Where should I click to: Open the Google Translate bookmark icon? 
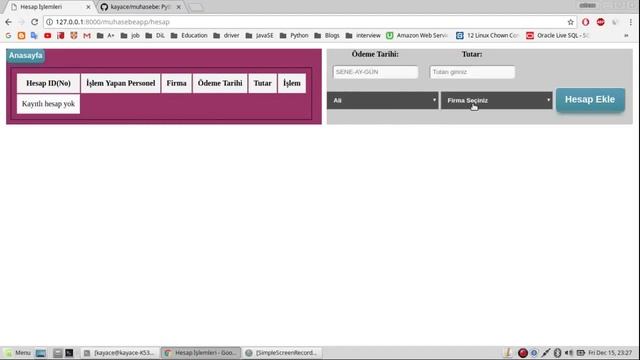click(x=34, y=36)
